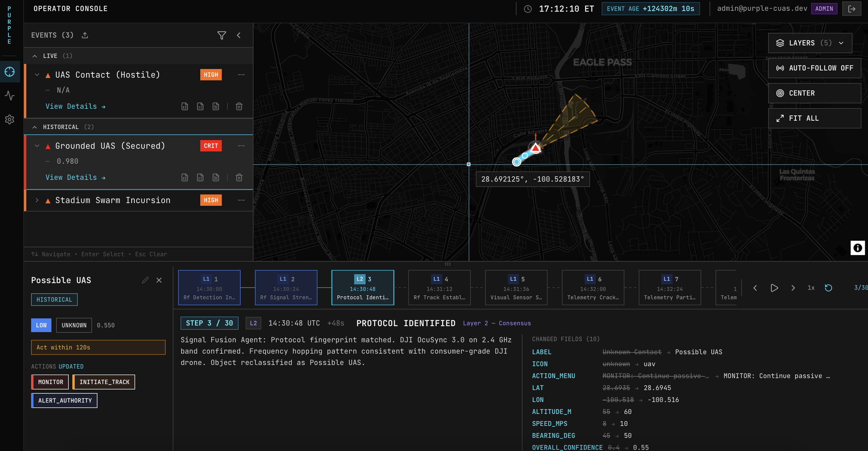
Task: Click the HISTORICAL status tag
Action: point(54,300)
